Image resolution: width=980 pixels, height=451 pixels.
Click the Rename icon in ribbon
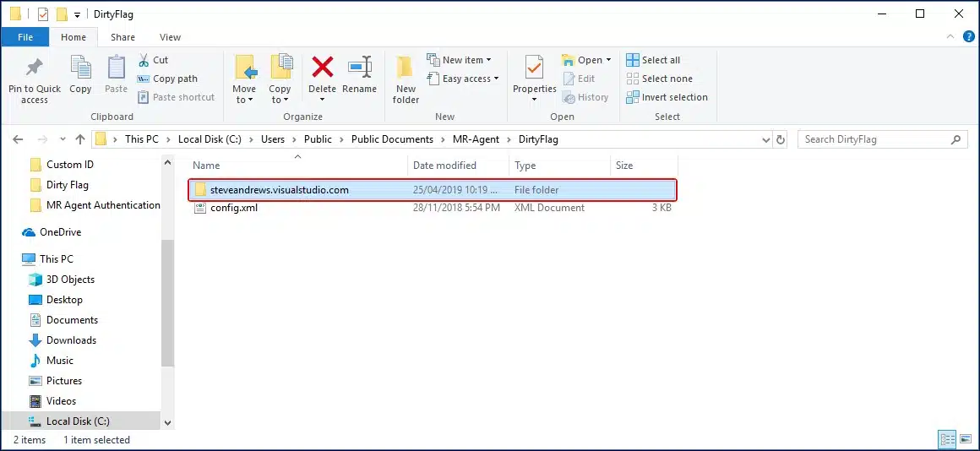coord(360,68)
